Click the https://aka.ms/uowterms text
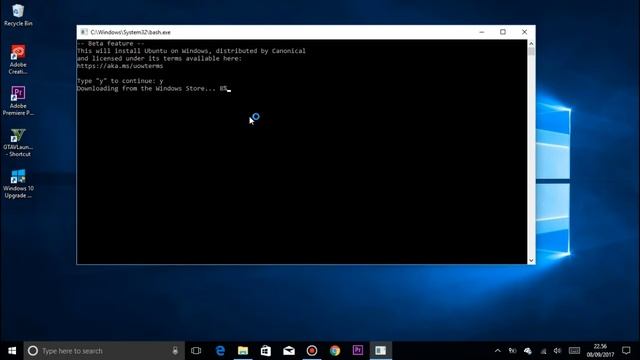Image resolution: width=640 pixels, height=360 pixels. pos(120,66)
